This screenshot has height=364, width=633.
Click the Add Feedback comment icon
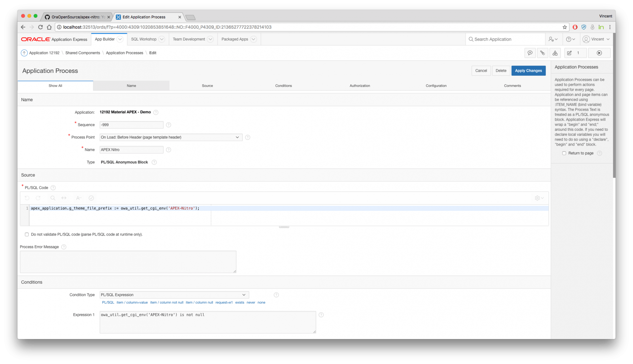pyautogui.click(x=530, y=53)
